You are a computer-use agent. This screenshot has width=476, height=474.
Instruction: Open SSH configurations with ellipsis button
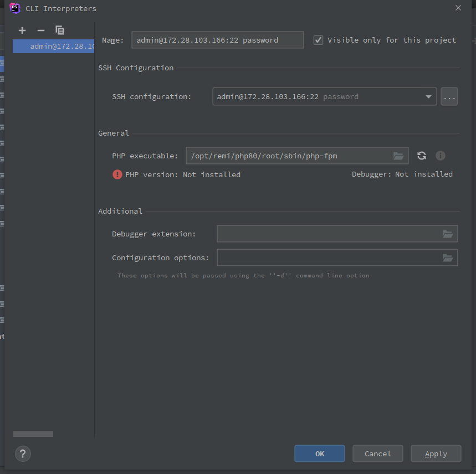point(449,97)
